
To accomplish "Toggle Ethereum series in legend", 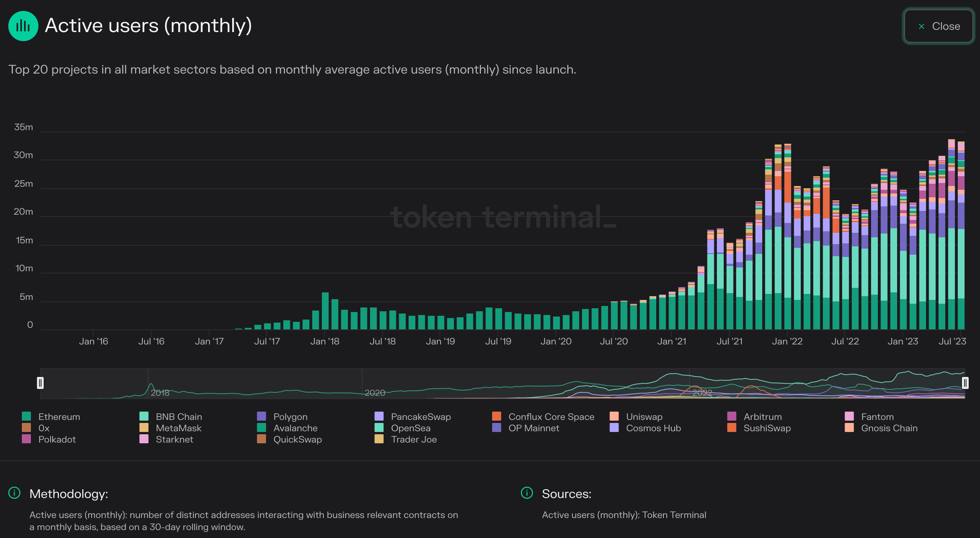I will tap(58, 417).
